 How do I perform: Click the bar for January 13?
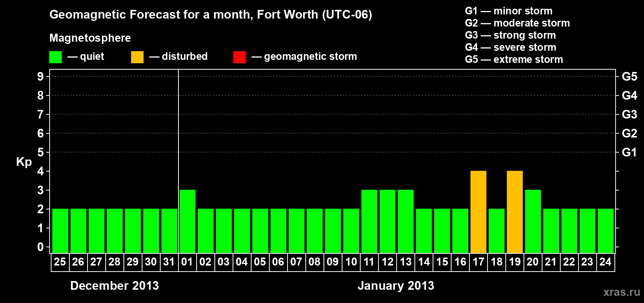click(x=406, y=221)
